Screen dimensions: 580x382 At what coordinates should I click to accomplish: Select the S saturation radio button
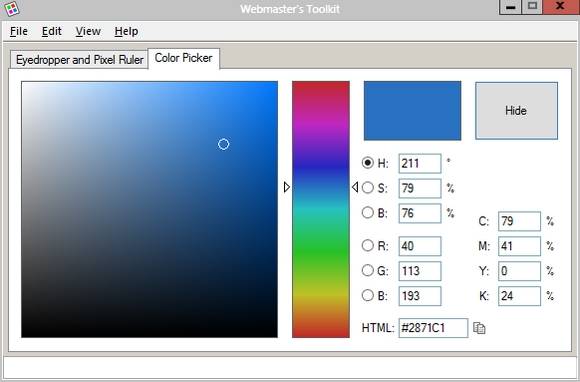coord(367,187)
